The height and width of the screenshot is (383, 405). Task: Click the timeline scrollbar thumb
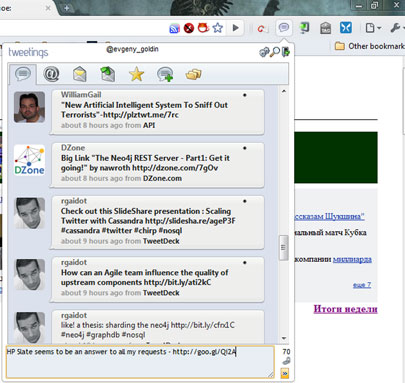pos(284,248)
